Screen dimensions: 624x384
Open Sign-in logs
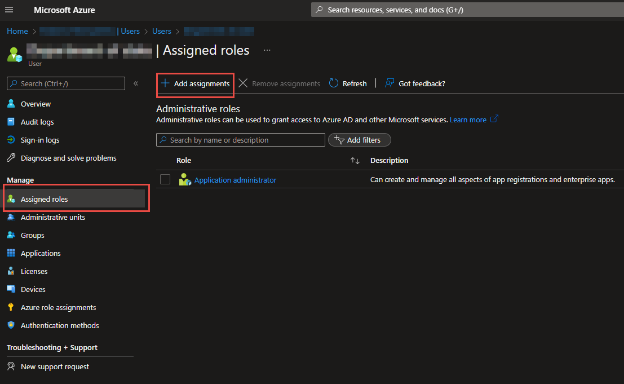pyautogui.click(x=40, y=140)
